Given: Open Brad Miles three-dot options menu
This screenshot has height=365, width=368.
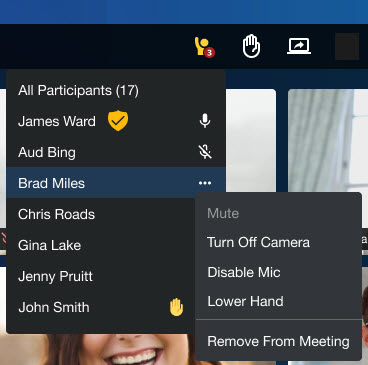Looking at the screenshot, I should click(205, 183).
